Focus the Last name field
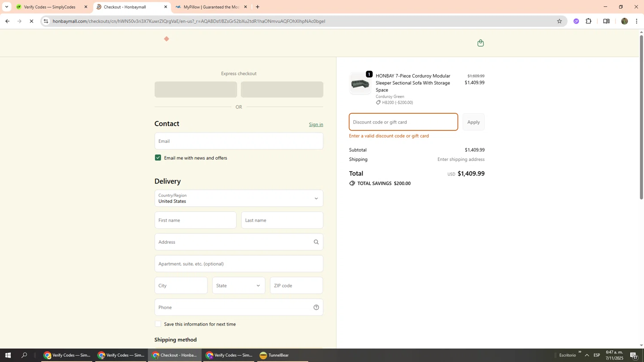 [x=282, y=220]
